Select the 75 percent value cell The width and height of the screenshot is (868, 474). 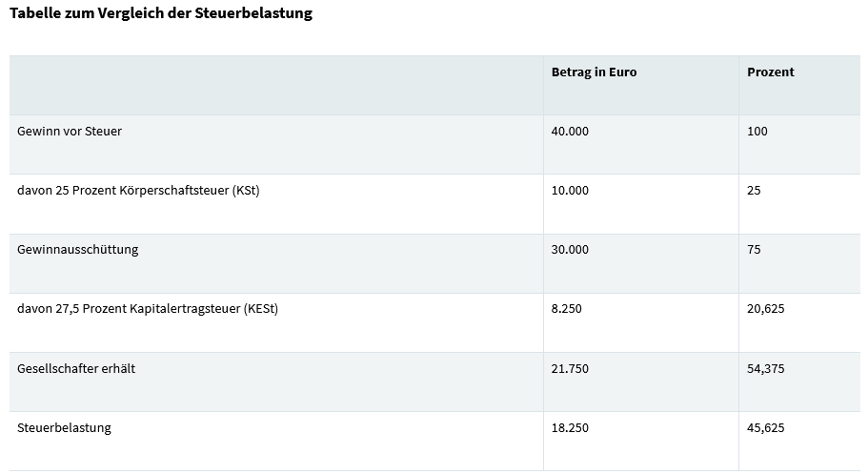click(x=755, y=250)
